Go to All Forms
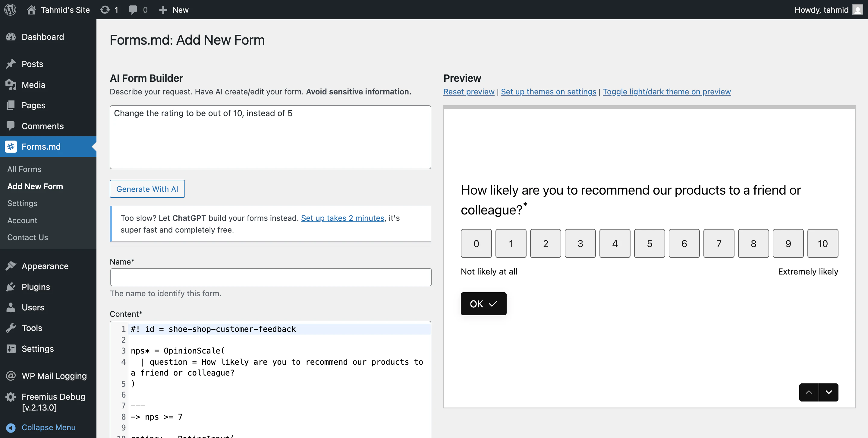This screenshot has width=868, height=438. pyautogui.click(x=24, y=169)
